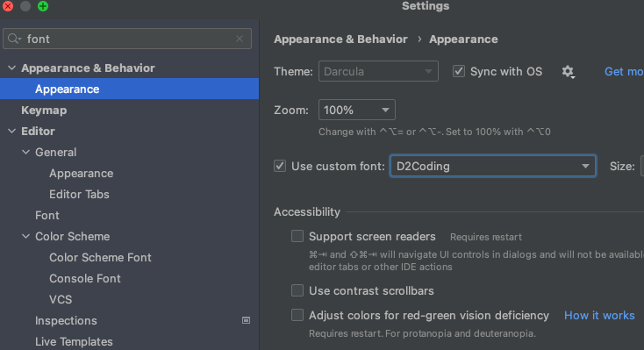Collapse the Editor tree node
This screenshot has width=644, height=350.
pyautogui.click(x=12, y=131)
